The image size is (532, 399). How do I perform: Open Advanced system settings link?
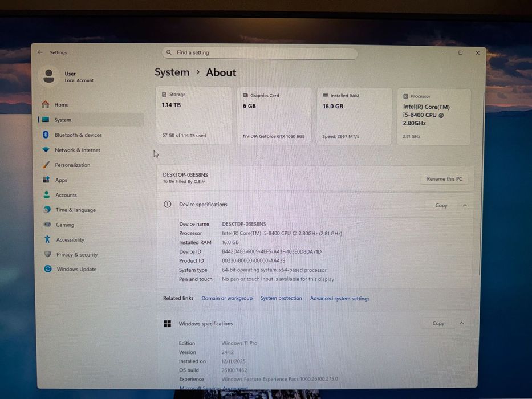(340, 298)
